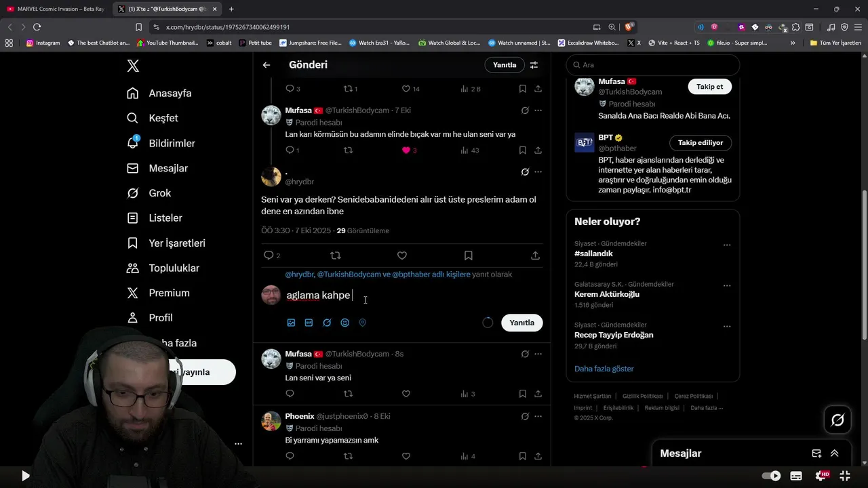This screenshot has height=488, width=868.
Task: Reload the page with browser refresh icon
Action: 37,27
